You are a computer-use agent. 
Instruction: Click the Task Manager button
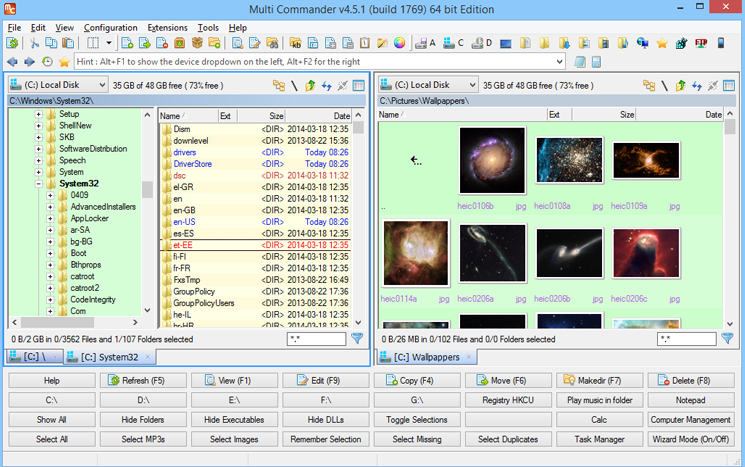(599, 439)
